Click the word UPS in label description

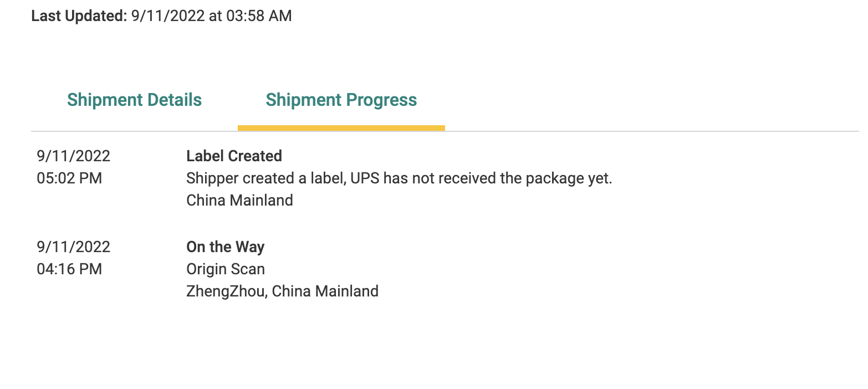pyautogui.click(x=365, y=179)
